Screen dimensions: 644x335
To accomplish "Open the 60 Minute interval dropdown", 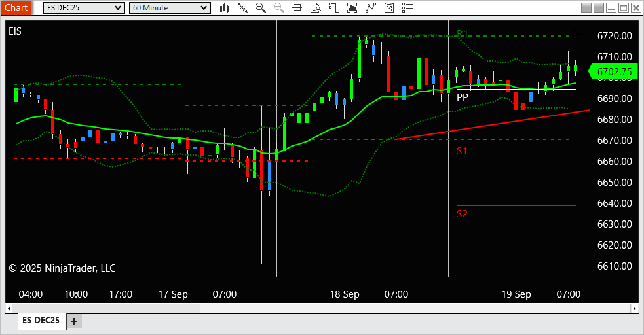I will click(x=170, y=8).
